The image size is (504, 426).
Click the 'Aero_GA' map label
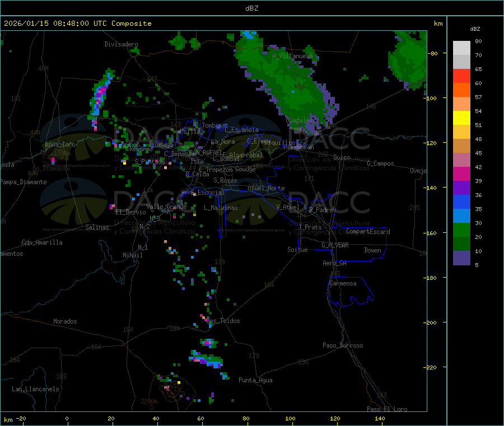335,263
